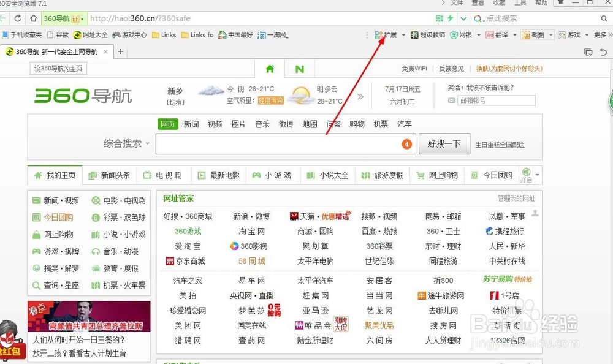
Task: Click 免费WiFi link
Action: [414, 69]
